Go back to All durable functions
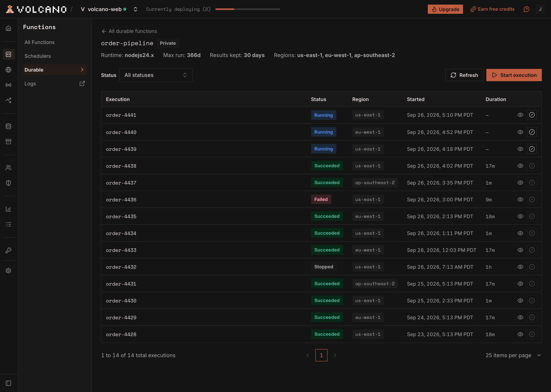This screenshot has width=551, height=392. pyautogui.click(x=129, y=31)
